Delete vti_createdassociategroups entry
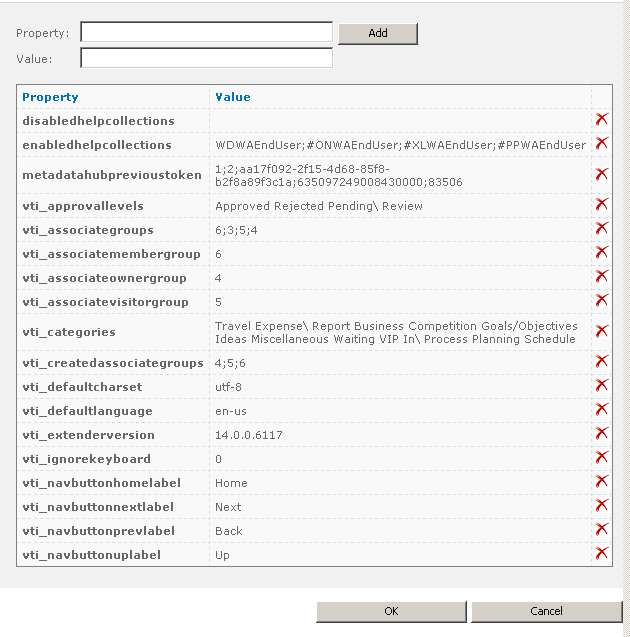Image resolution: width=630 pixels, height=637 pixels. [x=602, y=361]
